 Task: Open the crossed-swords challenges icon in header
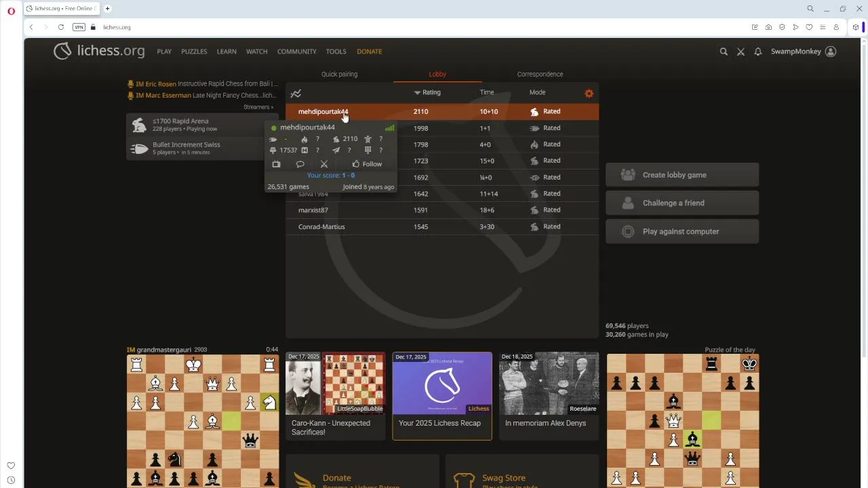[x=741, y=52]
